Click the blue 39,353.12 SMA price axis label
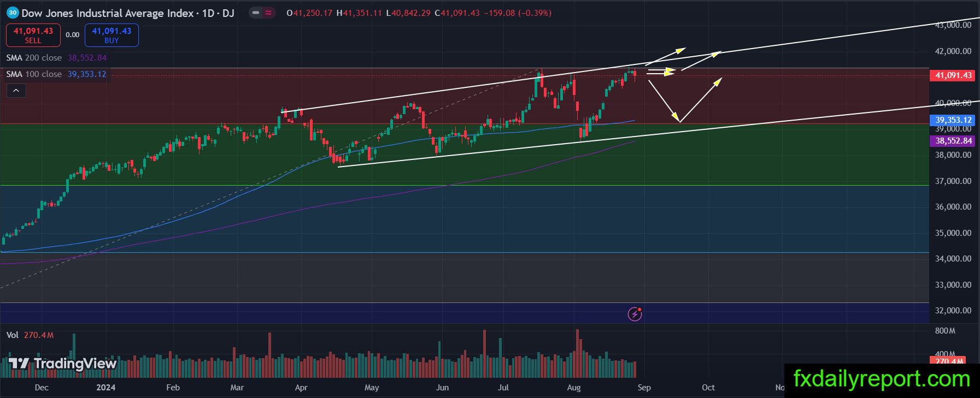The width and height of the screenshot is (980, 398). tap(952, 120)
